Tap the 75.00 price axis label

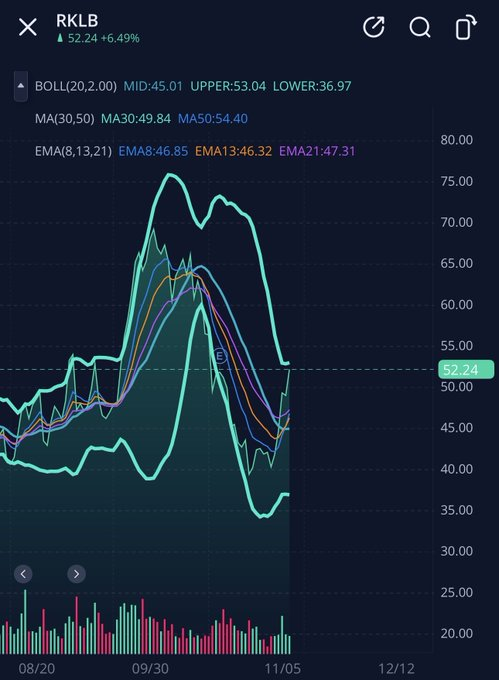457,181
